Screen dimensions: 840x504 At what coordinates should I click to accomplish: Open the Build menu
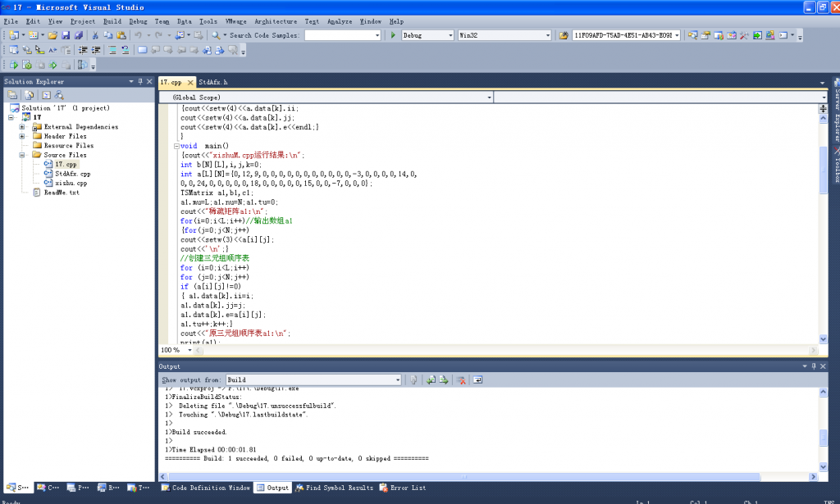point(111,21)
